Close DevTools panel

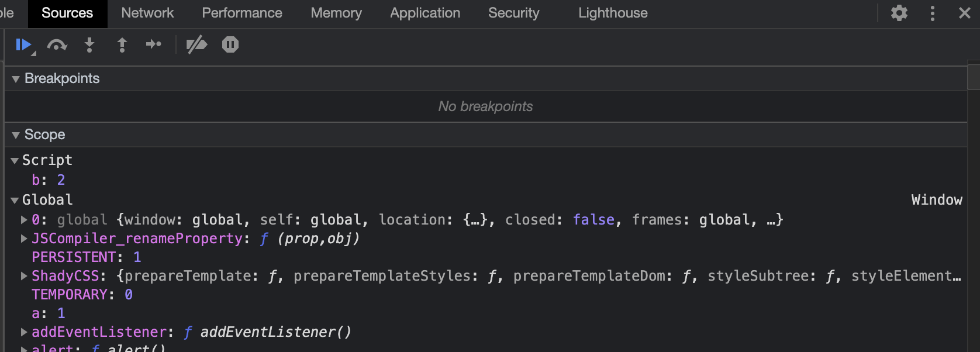tap(965, 13)
